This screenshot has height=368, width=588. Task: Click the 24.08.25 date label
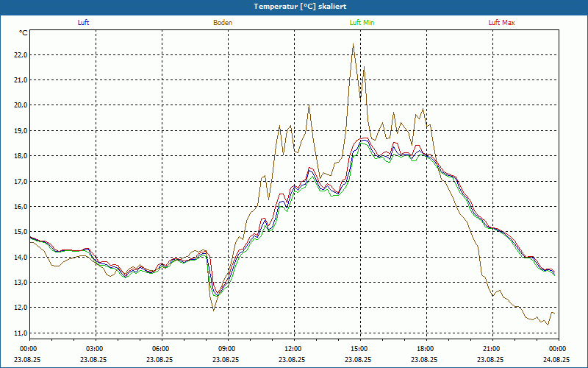click(556, 360)
